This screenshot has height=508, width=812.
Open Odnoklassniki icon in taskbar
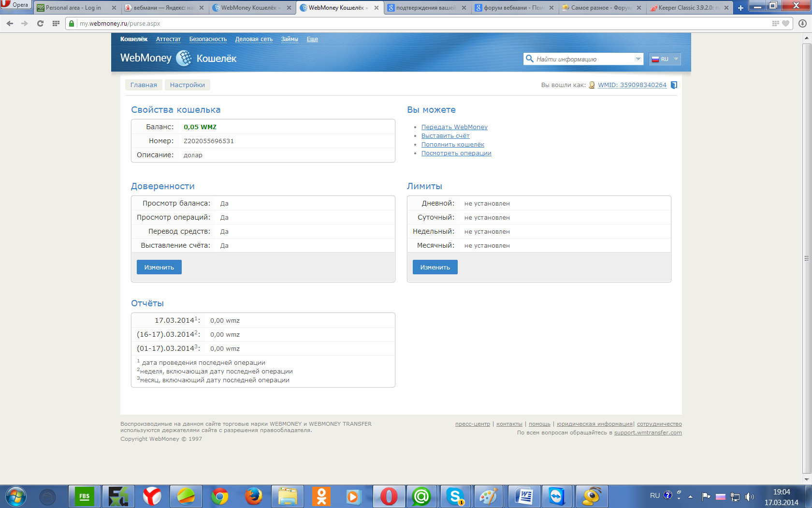(321, 496)
